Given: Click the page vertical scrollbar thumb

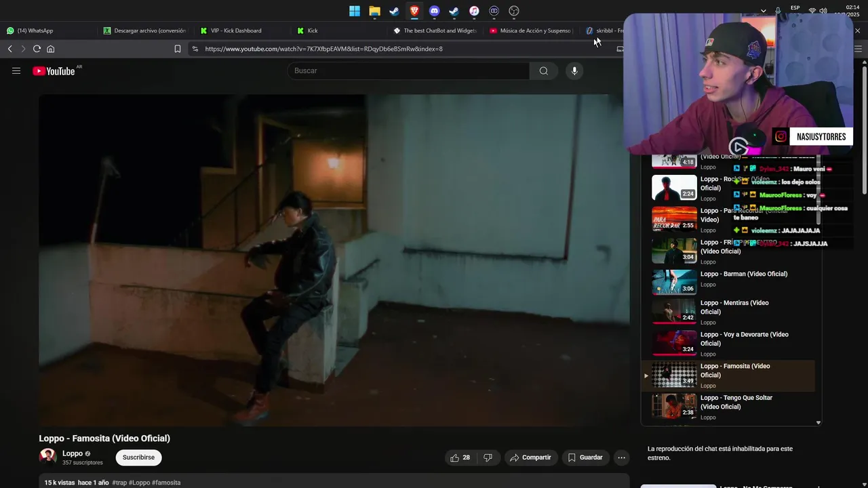Looking at the screenshot, I should tap(864, 129).
